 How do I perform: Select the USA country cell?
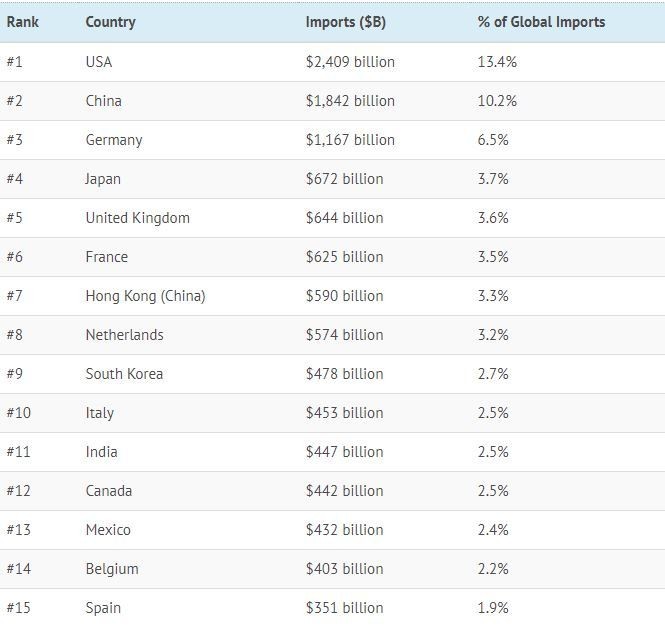point(99,62)
